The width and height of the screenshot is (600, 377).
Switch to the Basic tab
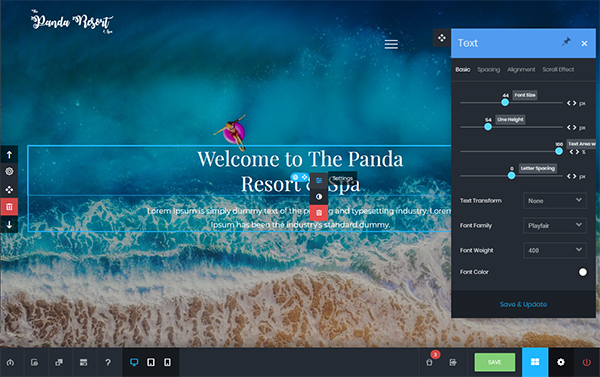pyautogui.click(x=463, y=69)
